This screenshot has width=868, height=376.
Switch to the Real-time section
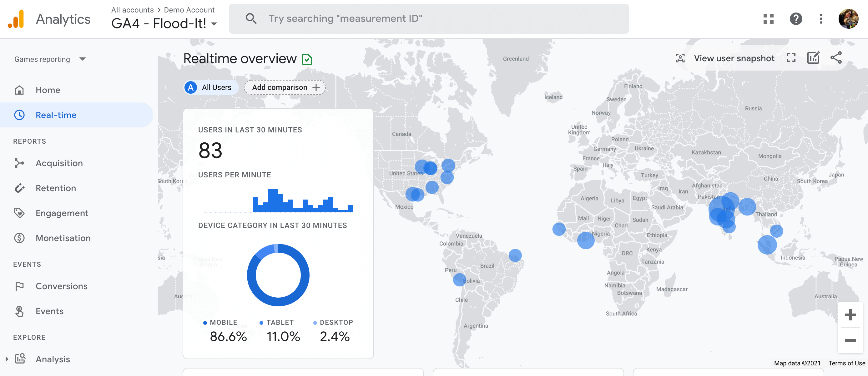(x=56, y=115)
